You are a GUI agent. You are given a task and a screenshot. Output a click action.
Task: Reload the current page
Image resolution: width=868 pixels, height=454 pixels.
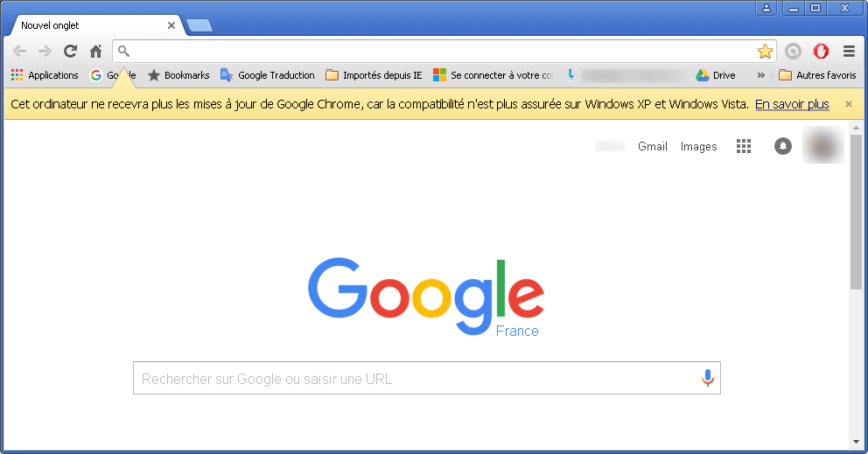pyautogui.click(x=70, y=52)
